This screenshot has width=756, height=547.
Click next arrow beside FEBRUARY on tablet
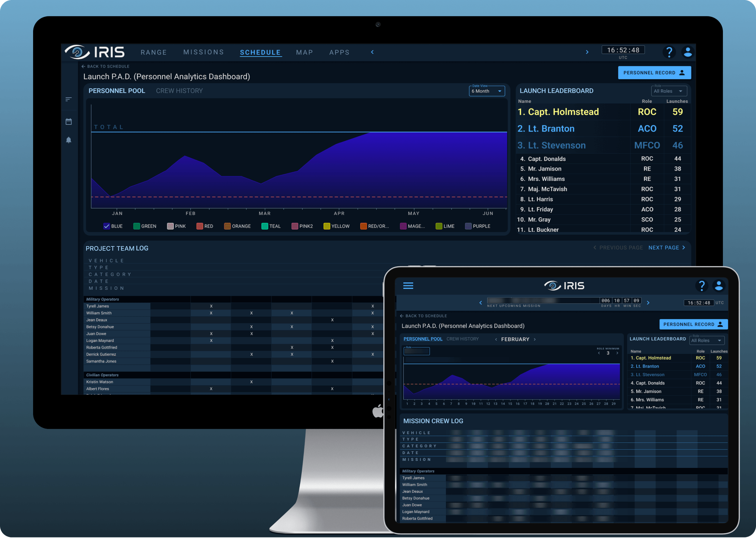point(535,339)
